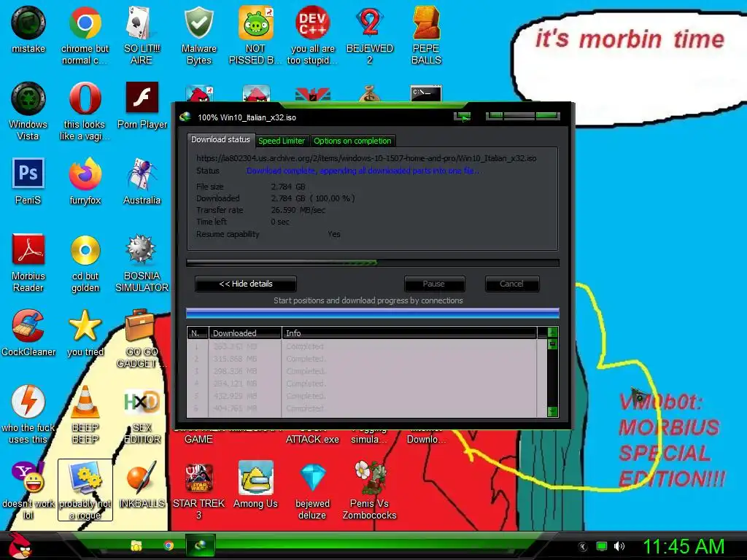Viewport: 747px width, 560px height.
Task: Open the Malware Bytes desktop icon
Action: point(198,36)
